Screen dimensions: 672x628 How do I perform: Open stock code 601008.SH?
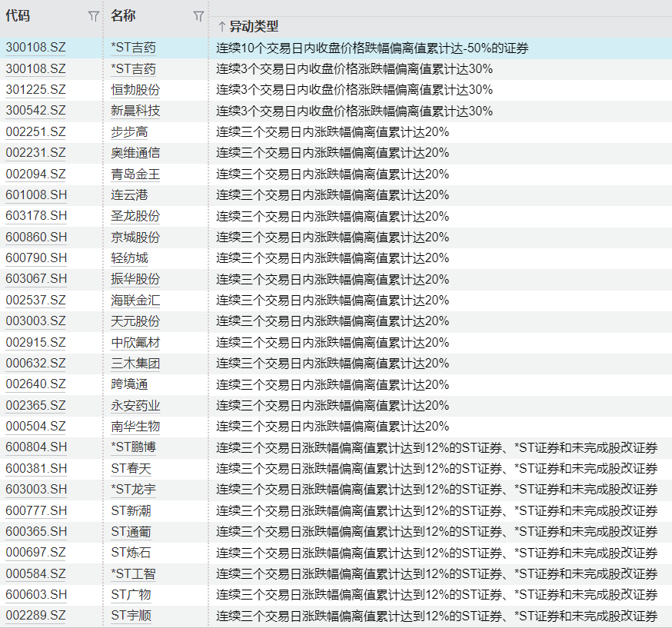pyautogui.click(x=36, y=195)
